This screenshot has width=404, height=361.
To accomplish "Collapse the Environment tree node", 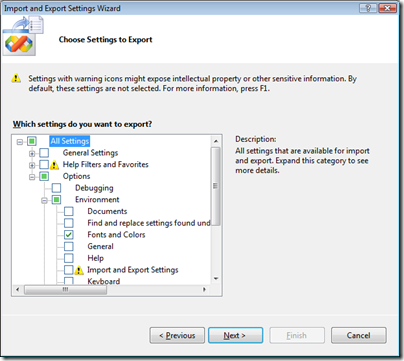I will coord(44,200).
